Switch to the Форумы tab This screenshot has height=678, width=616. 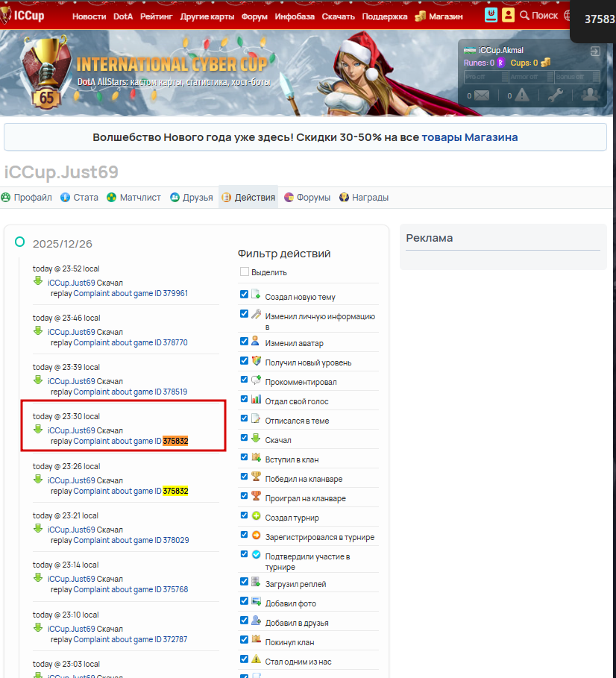[x=307, y=198]
